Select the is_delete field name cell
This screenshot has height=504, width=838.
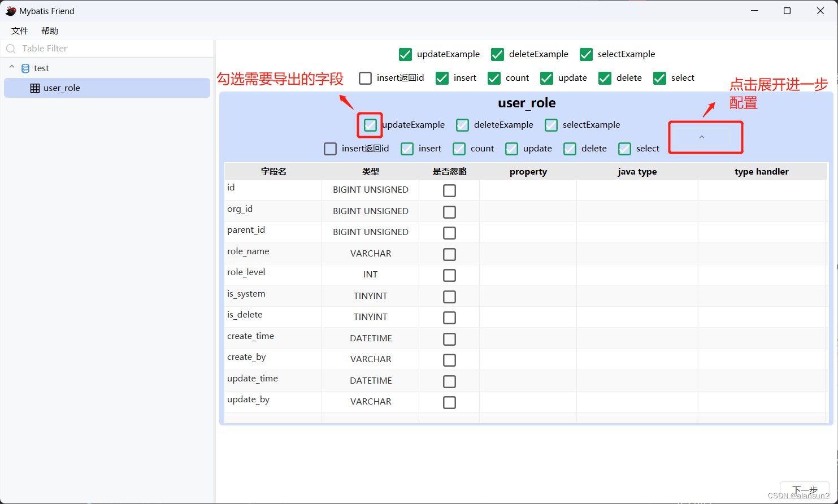tap(273, 317)
